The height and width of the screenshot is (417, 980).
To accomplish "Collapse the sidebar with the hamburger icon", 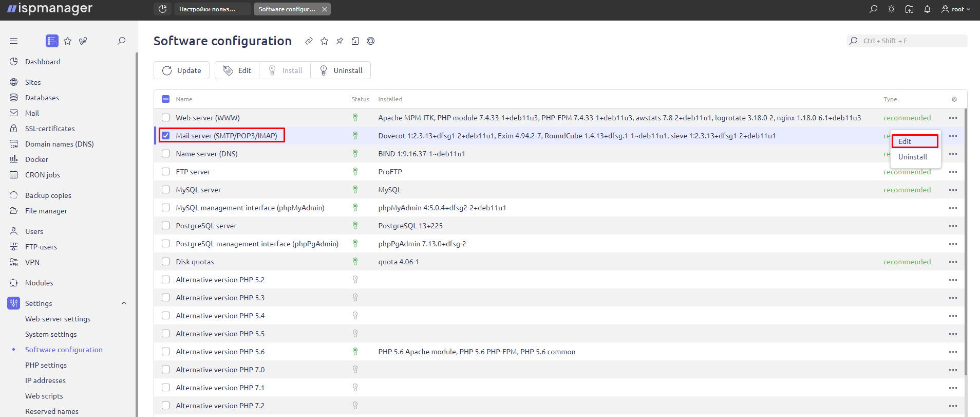I will click(x=14, y=41).
